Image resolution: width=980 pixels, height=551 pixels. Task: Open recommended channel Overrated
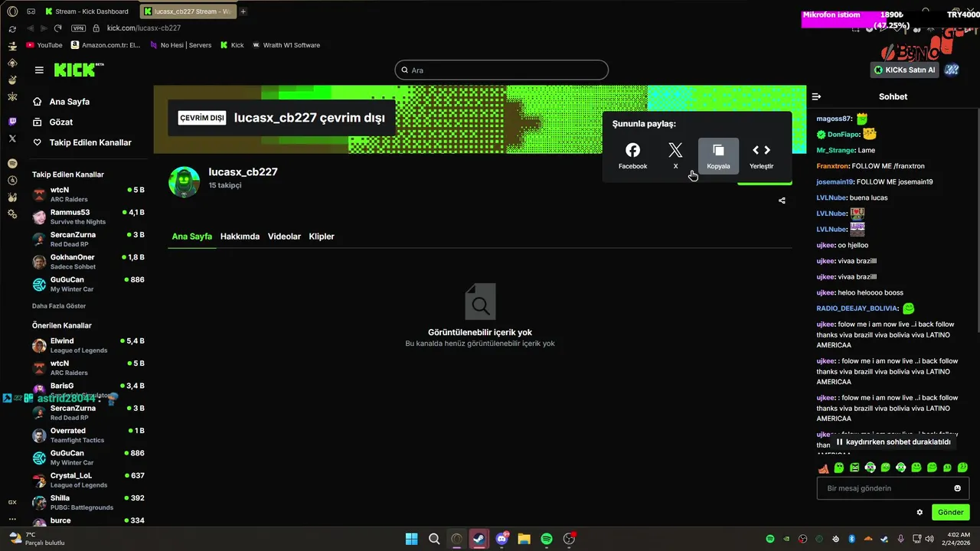pyautogui.click(x=88, y=435)
